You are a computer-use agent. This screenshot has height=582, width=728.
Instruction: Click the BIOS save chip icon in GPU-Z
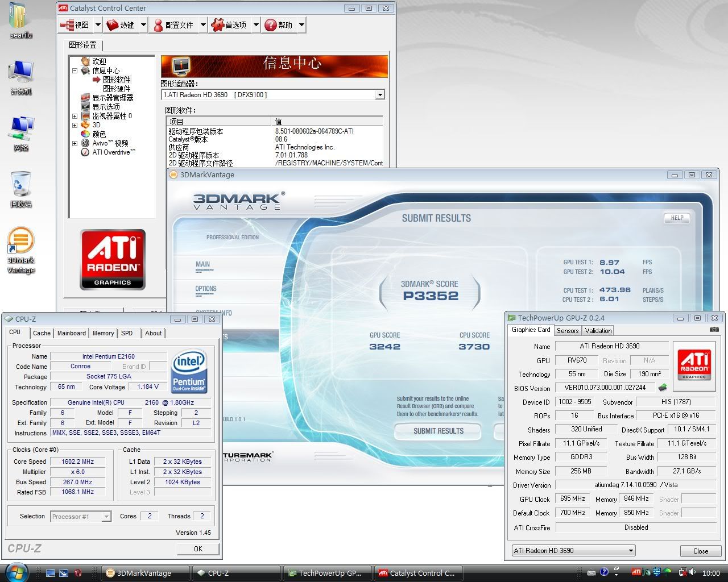[x=663, y=388]
